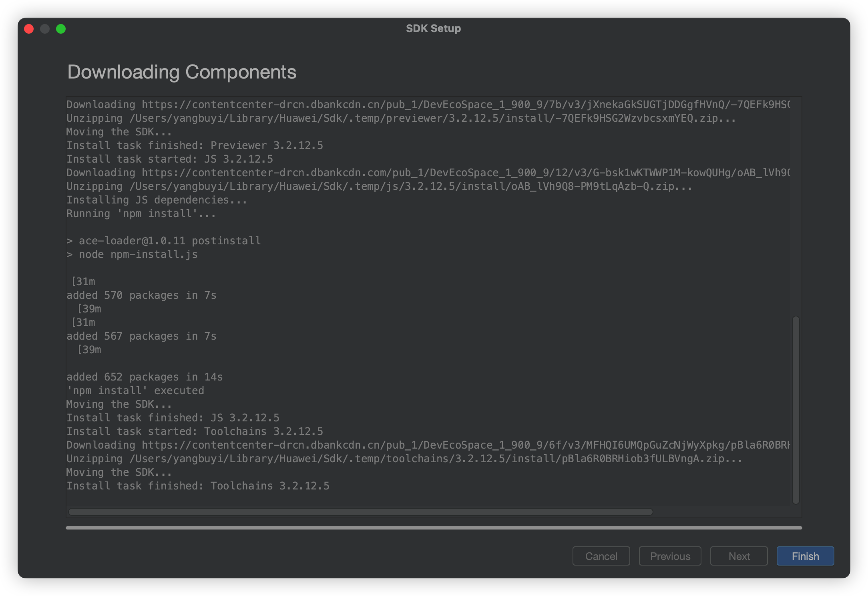Click the "added 570 packages in 7s" line
Viewport: 868px width, 596px height.
tap(141, 295)
